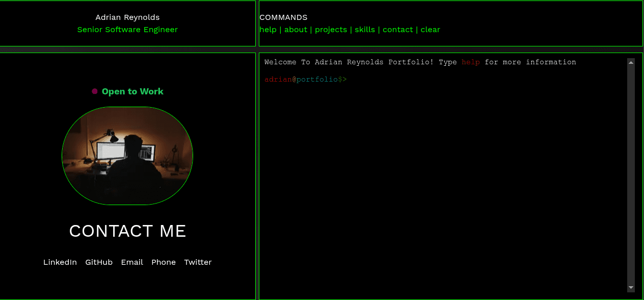Open the GitHub profile link

coord(99,262)
